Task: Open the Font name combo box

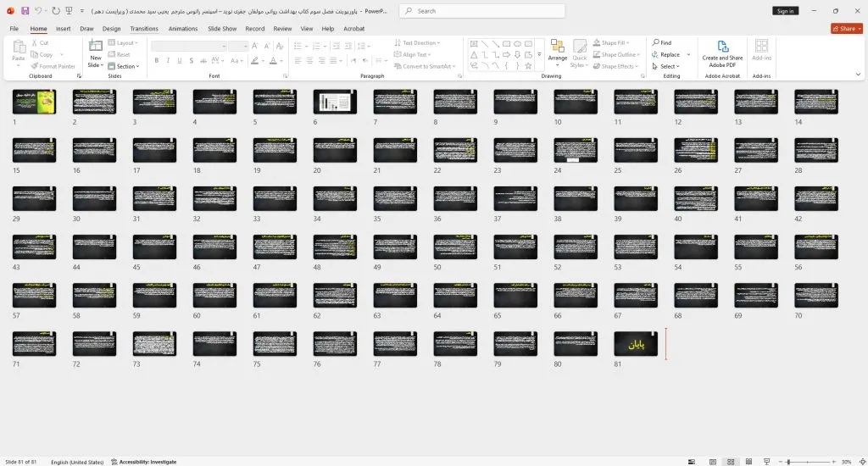Action: tap(189, 46)
